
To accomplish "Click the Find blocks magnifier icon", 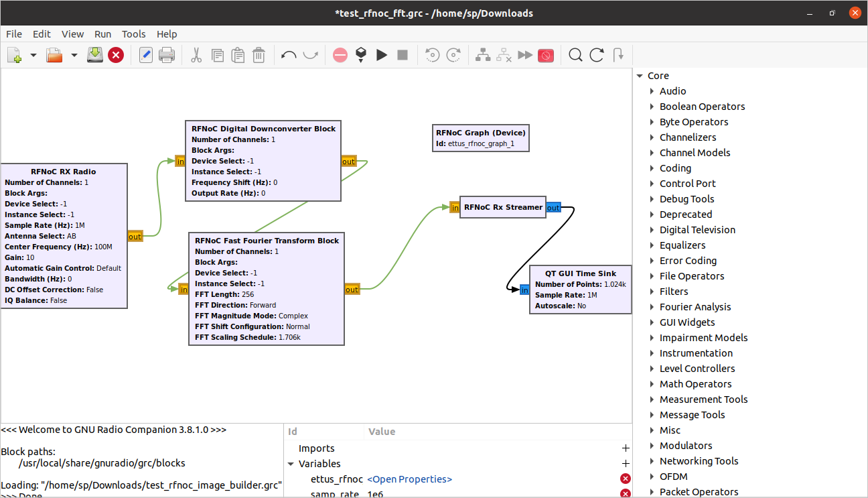I will [575, 55].
